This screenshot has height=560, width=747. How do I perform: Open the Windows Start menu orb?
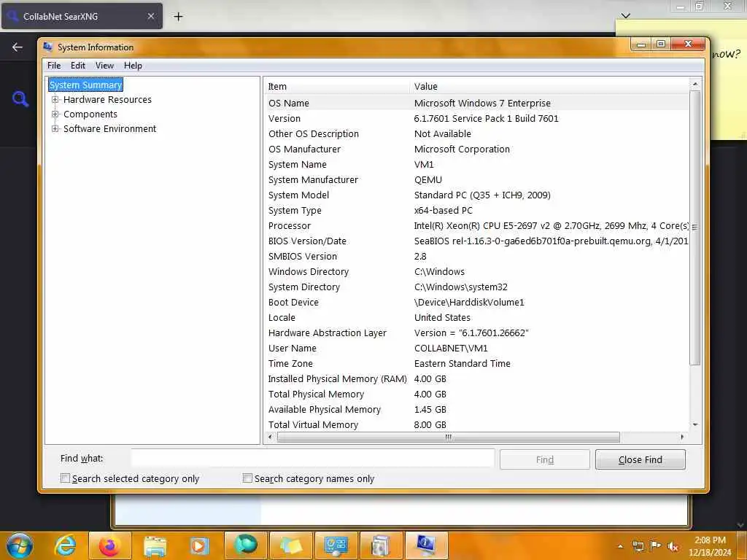click(20, 545)
